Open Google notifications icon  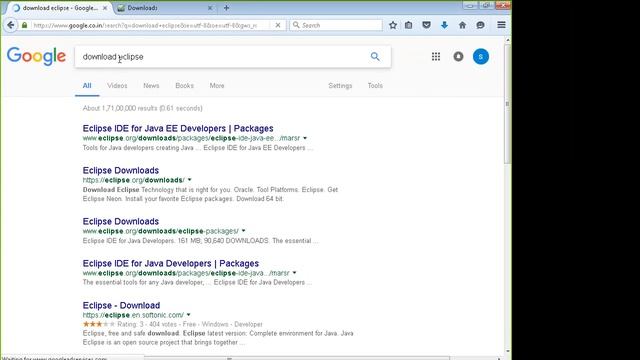pos(458,57)
